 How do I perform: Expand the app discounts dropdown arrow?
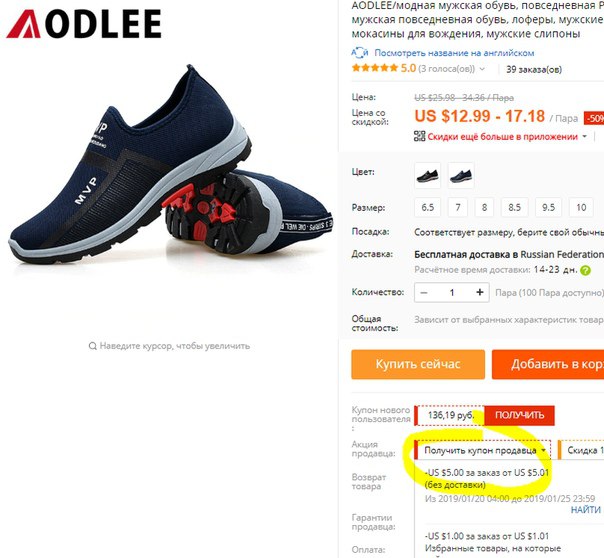click(x=584, y=137)
